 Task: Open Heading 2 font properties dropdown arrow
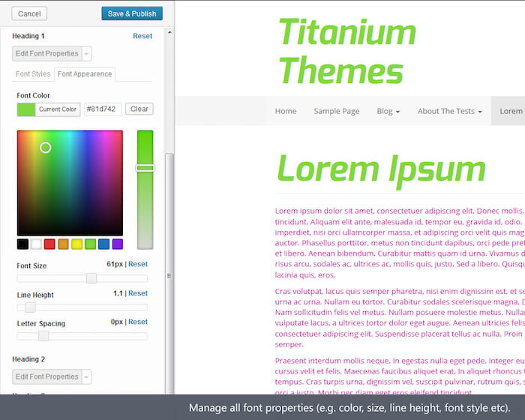[86, 376]
